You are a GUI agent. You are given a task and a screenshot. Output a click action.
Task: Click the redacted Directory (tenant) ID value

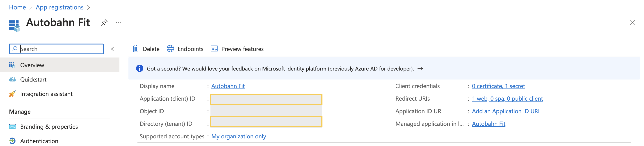tap(266, 122)
